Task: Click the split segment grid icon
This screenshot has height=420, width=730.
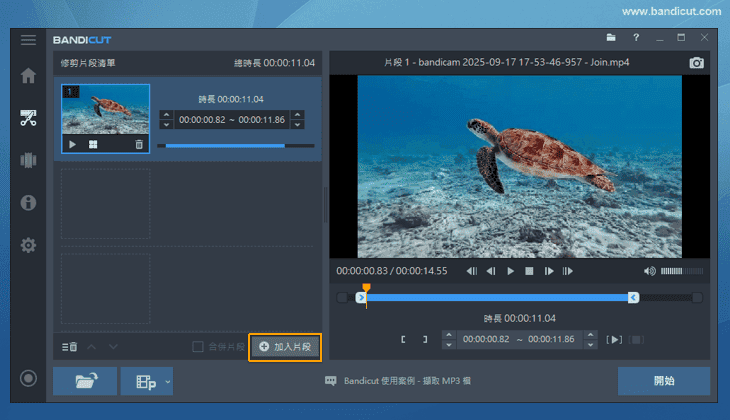Action: pyautogui.click(x=93, y=145)
